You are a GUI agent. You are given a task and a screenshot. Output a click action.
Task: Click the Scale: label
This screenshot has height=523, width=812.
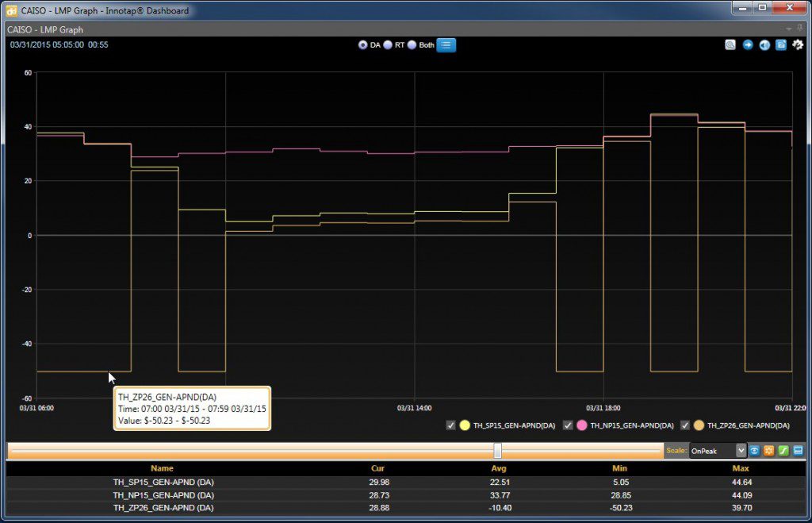coord(676,451)
